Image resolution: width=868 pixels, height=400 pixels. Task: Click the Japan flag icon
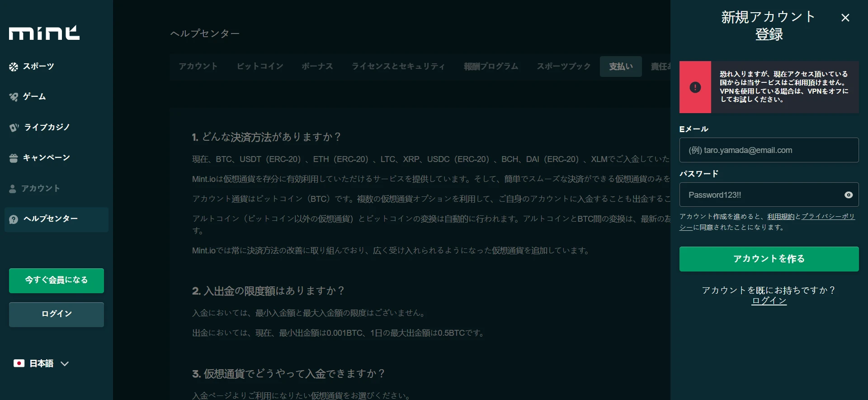tap(19, 363)
